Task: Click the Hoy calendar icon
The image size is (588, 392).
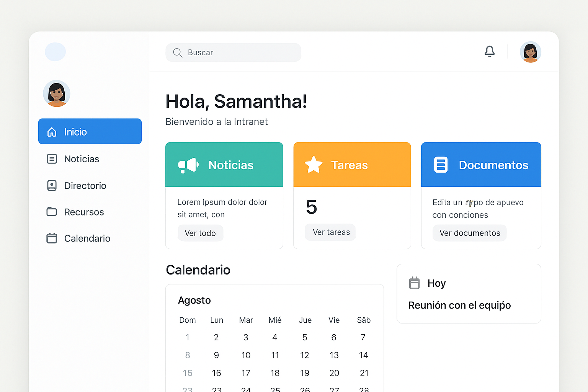Action: (x=414, y=283)
